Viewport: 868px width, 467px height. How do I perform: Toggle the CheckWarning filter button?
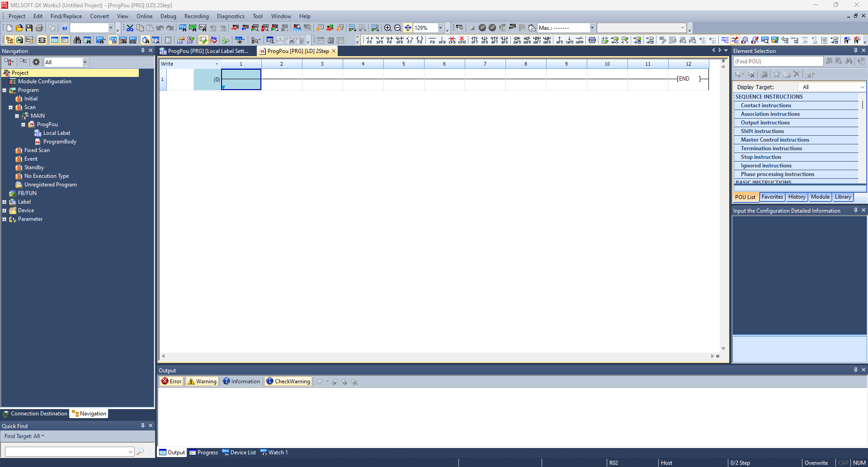288,381
